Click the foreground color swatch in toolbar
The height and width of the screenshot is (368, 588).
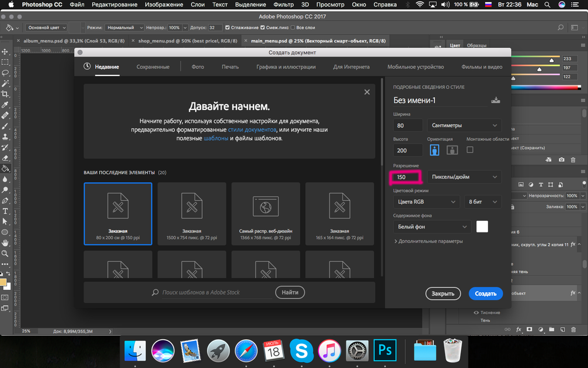click(3, 283)
